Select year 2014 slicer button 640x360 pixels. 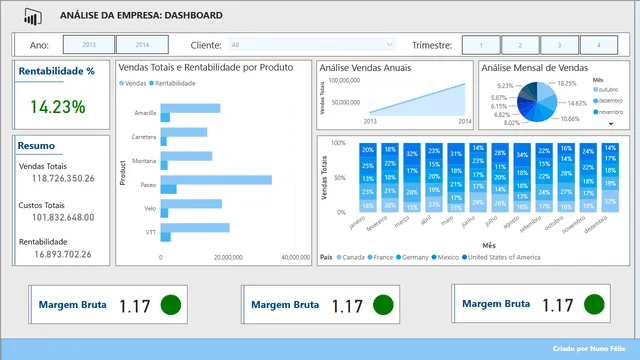click(x=142, y=45)
